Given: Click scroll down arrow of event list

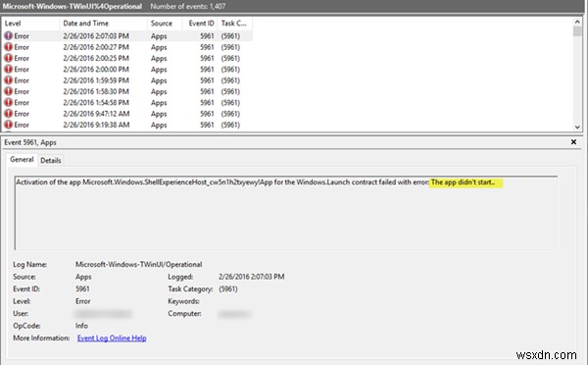Looking at the screenshot, I should click(x=577, y=128).
